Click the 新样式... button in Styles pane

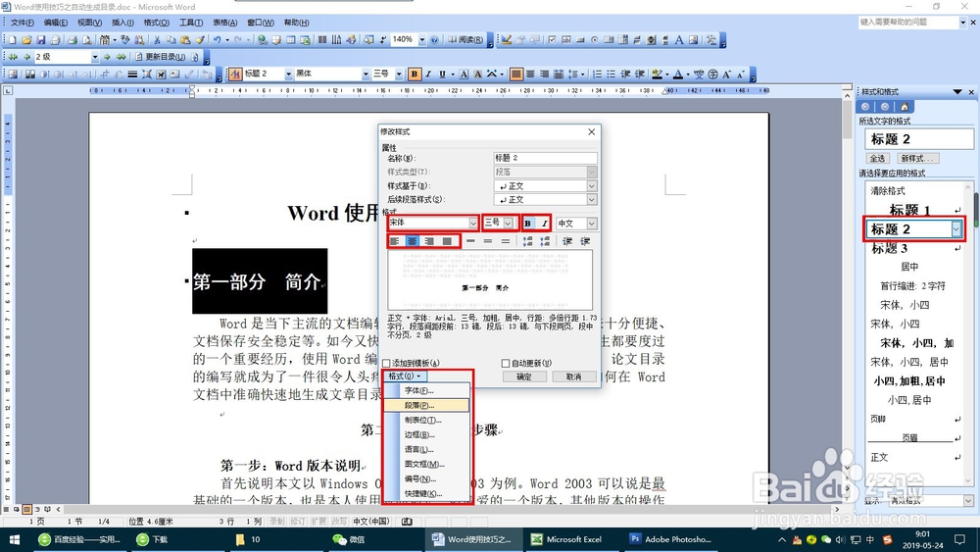tap(917, 158)
